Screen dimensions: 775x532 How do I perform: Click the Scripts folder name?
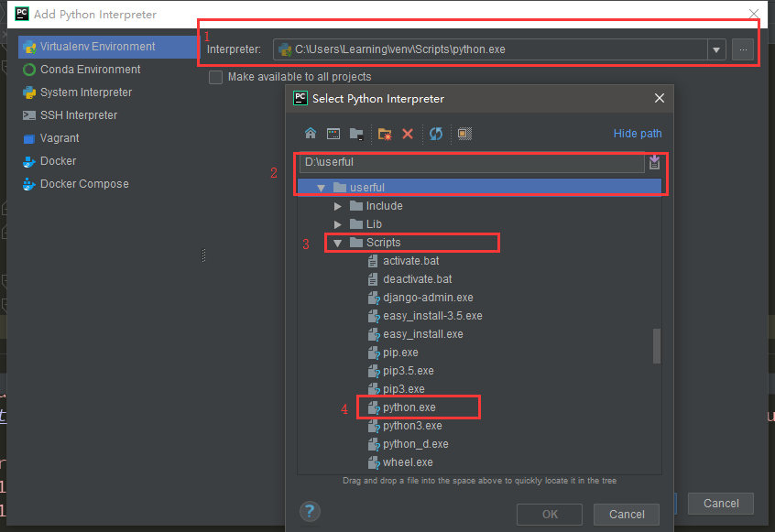383,243
